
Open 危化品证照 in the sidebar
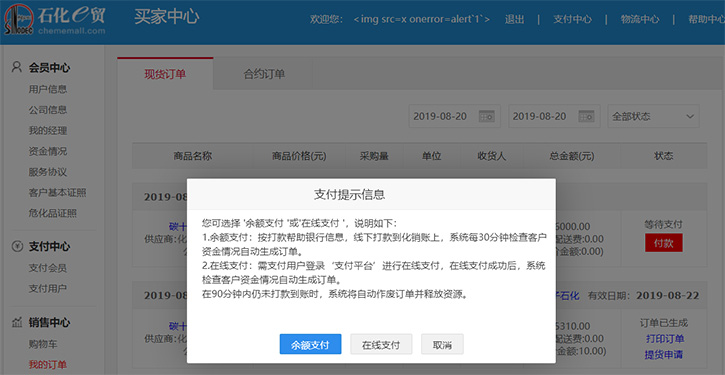pyautogui.click(x=53, y=214)
